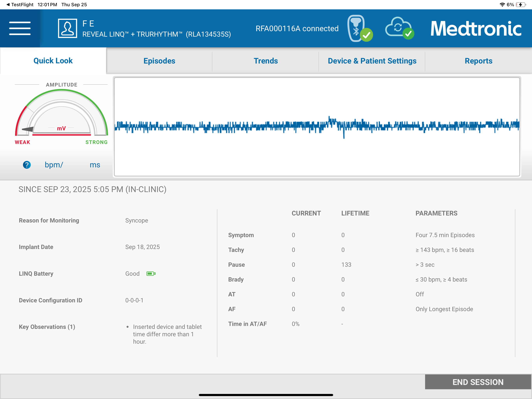Tap the Device Configuration ID label
The width and height of the screenshot is (532, 399).
[50, 300]
